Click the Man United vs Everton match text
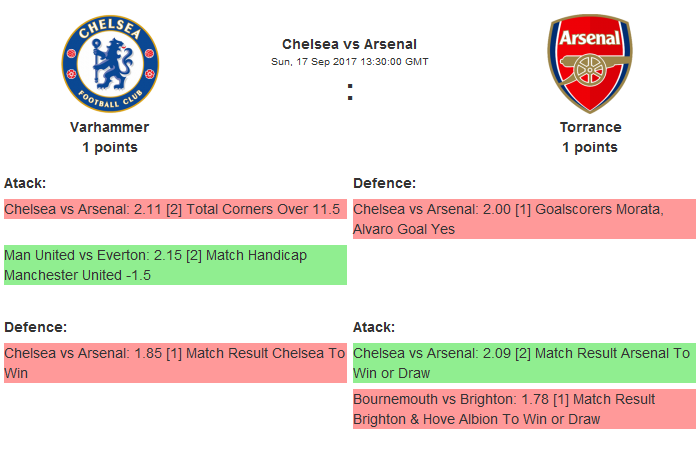700x460 pixels. coord(75,256)
